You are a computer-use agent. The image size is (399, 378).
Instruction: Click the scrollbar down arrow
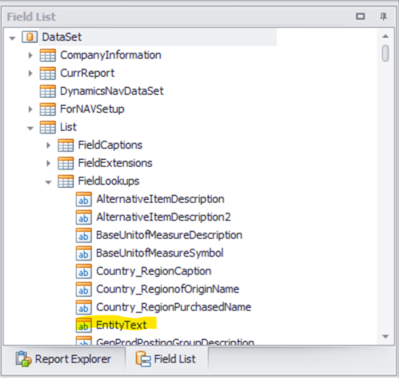pyautogui.click(x=385, y=336)
